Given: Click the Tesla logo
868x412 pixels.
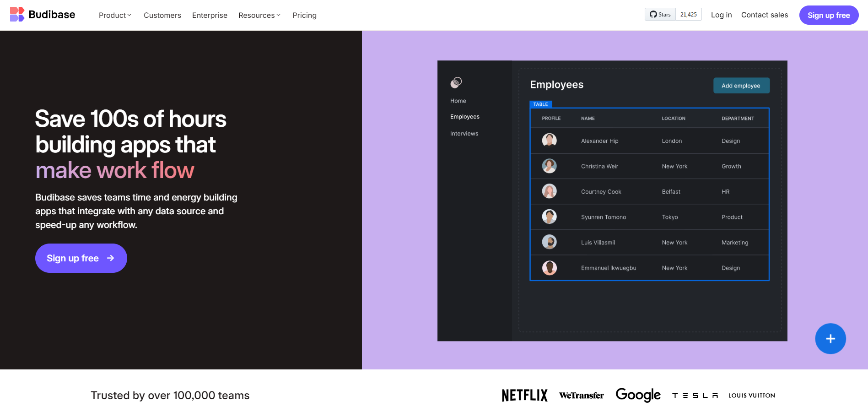Looking at the screenshot, I should tap(695, 396).
